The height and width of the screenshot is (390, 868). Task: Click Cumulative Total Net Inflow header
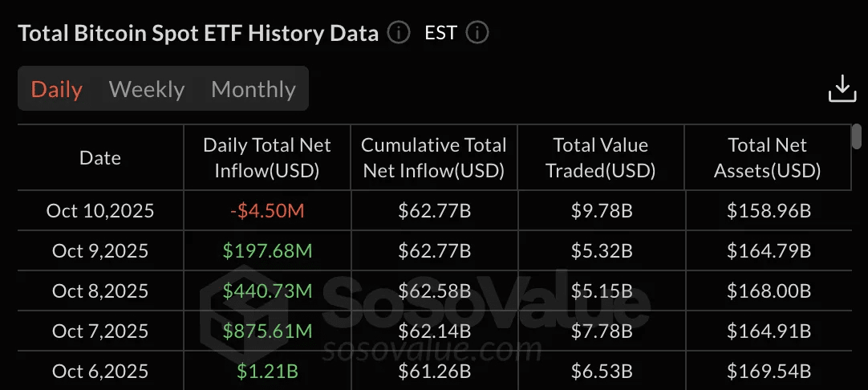point(434,158)
